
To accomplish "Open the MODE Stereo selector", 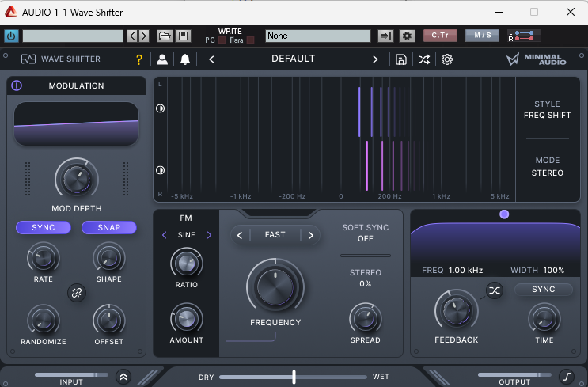I will [547, 166].
